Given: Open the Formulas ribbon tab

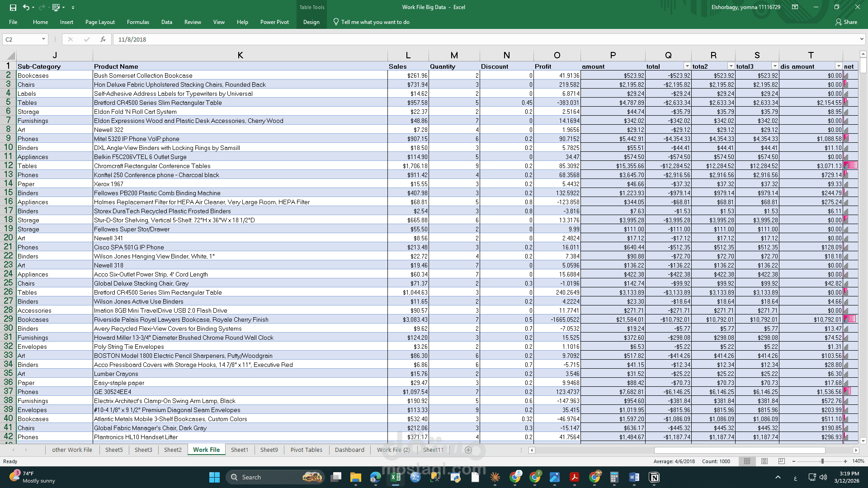Looking at the screenshot, I should 138,22.
